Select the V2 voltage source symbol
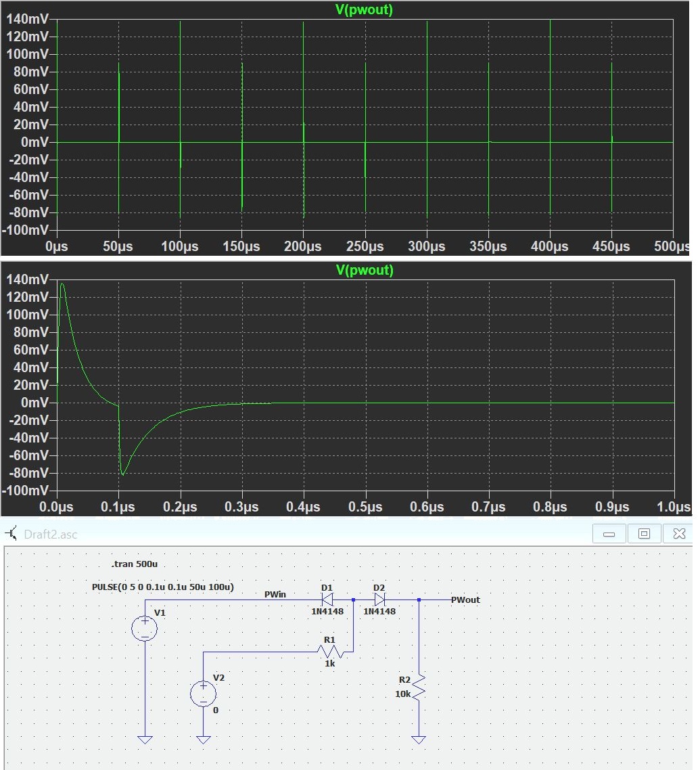The image size is (700, 770). 203,694
